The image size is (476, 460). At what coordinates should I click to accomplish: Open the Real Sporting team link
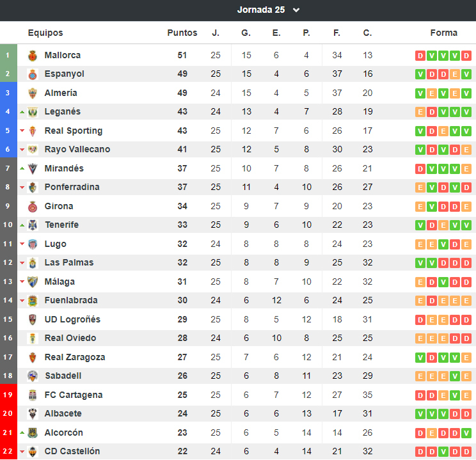coord(74,131)
